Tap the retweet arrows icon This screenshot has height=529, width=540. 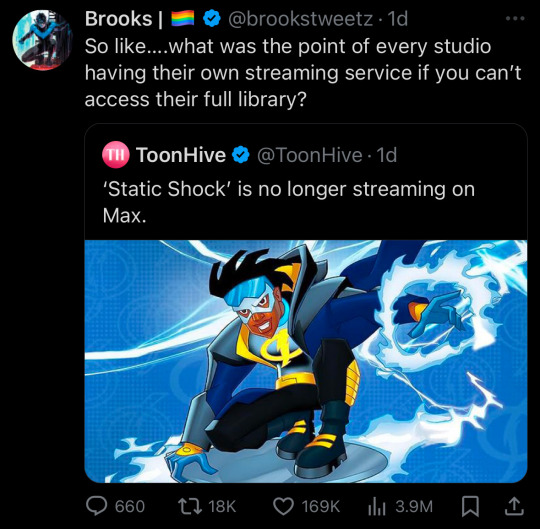pos(190,507)
